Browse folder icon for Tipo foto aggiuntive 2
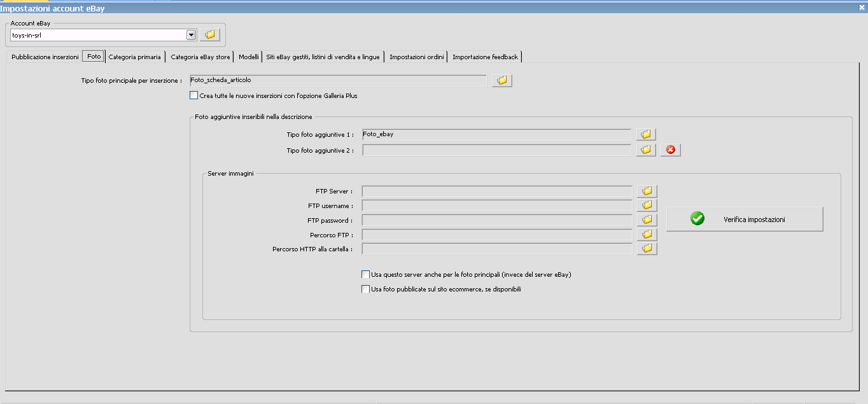868x404 pixels. pos(646,150)
